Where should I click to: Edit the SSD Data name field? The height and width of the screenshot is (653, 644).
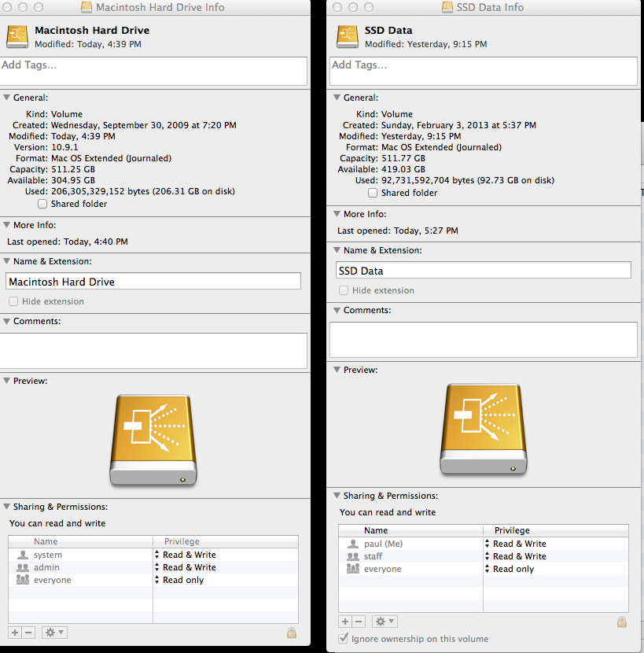[x=484, y=271]
